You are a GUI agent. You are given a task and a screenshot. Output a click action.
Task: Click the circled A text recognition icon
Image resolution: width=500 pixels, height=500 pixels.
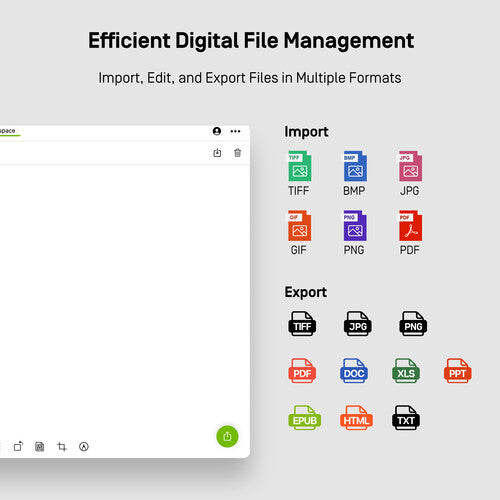[x=84, y=446]
